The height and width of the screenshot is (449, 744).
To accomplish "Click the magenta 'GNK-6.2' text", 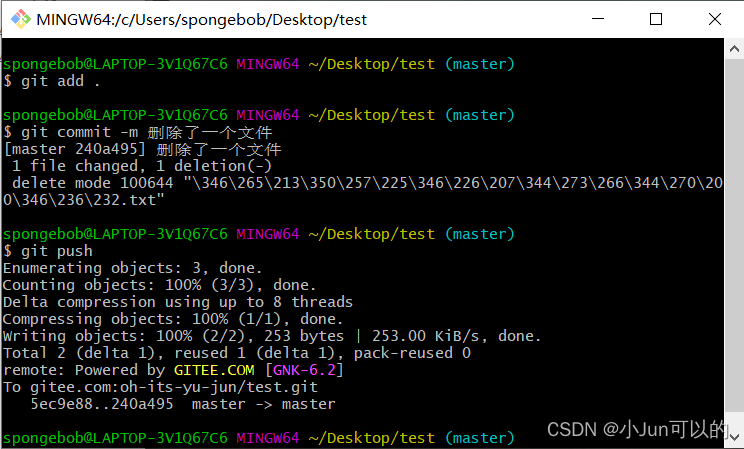I will (304, 370).
